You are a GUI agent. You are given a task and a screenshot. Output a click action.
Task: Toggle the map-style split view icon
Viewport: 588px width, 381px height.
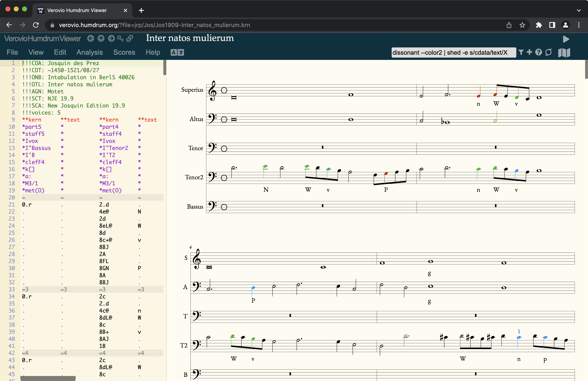coord(564,52)
